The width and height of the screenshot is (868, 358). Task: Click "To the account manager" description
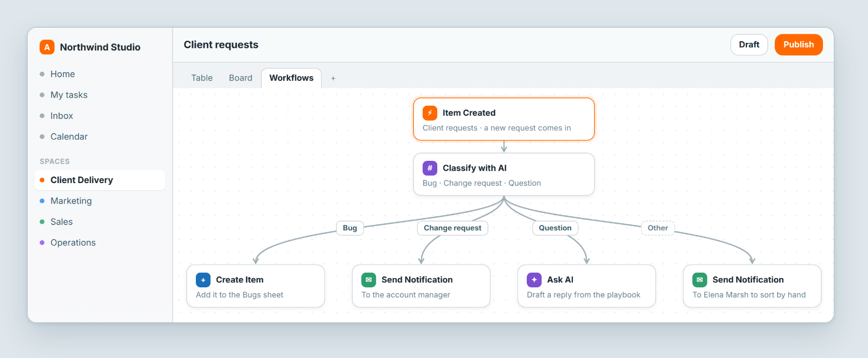406,295
